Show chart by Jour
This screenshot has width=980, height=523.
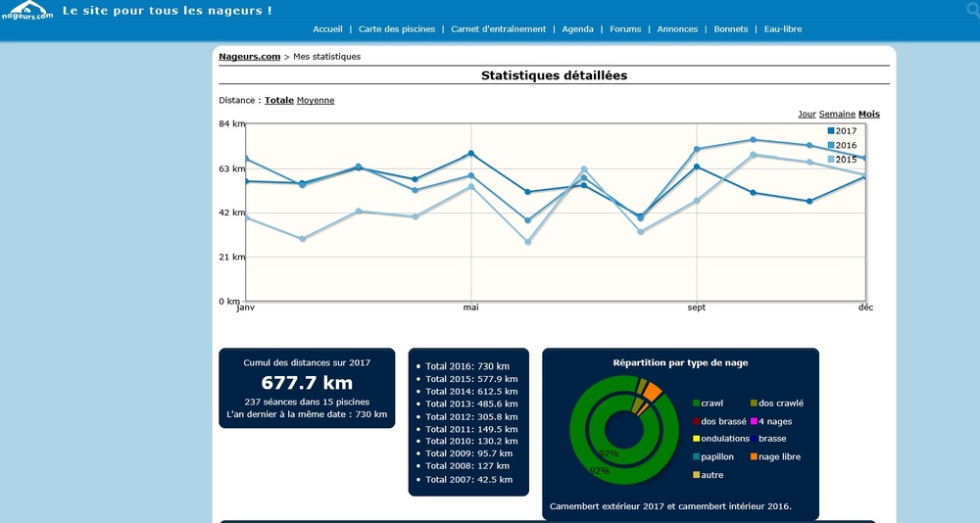(807, 115)
